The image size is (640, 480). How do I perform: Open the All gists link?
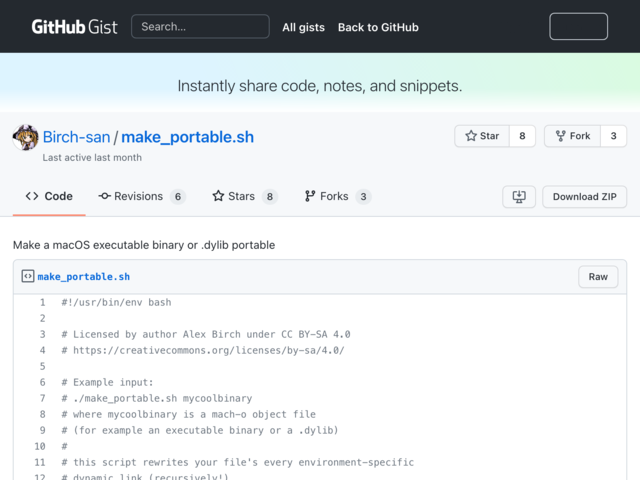[303, 27]
